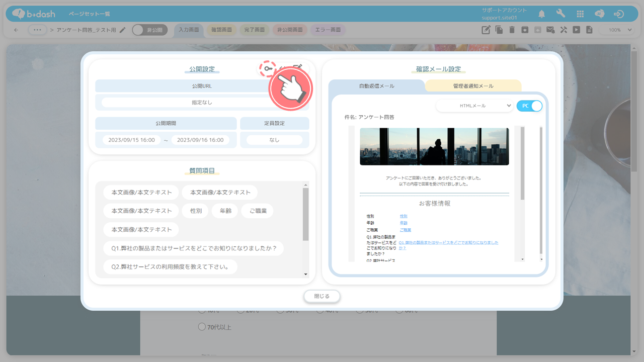This screenshot has width=644, height=362.
Task: Click the crossed tools toolbar icon
Action: pos(563,30)
